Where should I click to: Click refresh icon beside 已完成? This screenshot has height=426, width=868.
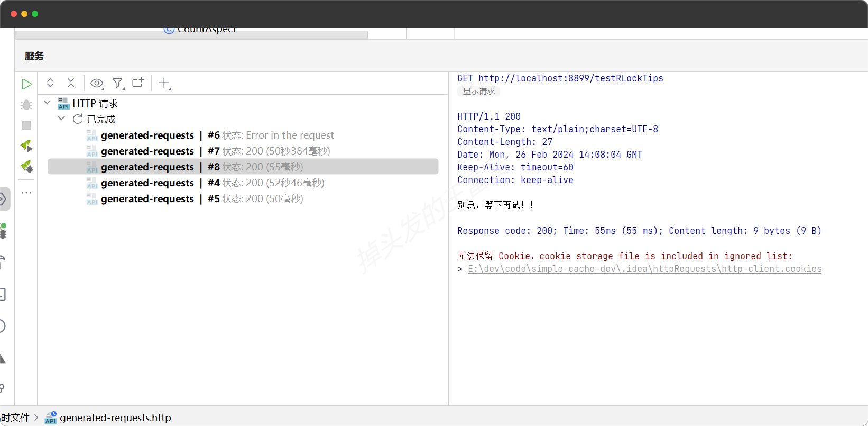pos(78,119)
